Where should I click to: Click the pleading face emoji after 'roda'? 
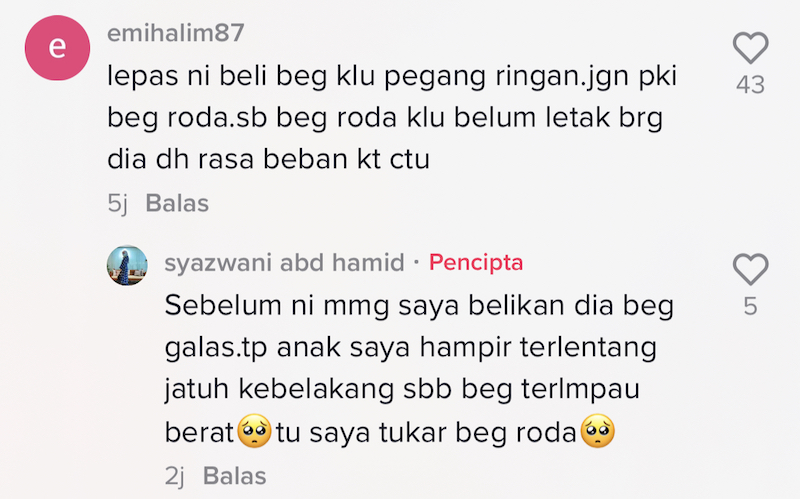(x=597, y=431)
